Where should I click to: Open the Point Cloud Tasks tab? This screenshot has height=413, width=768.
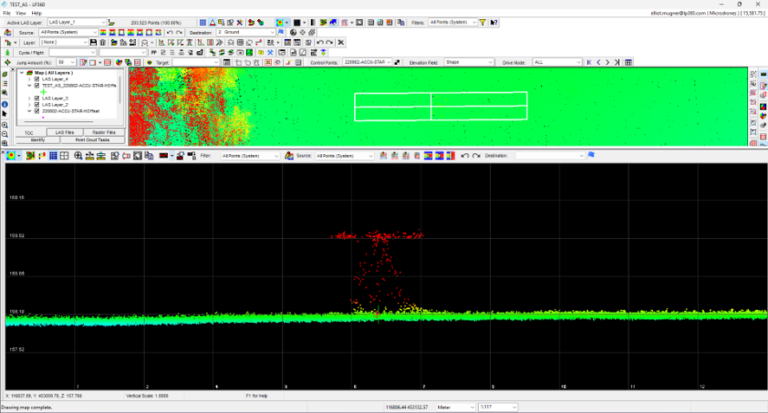(93, 140)
